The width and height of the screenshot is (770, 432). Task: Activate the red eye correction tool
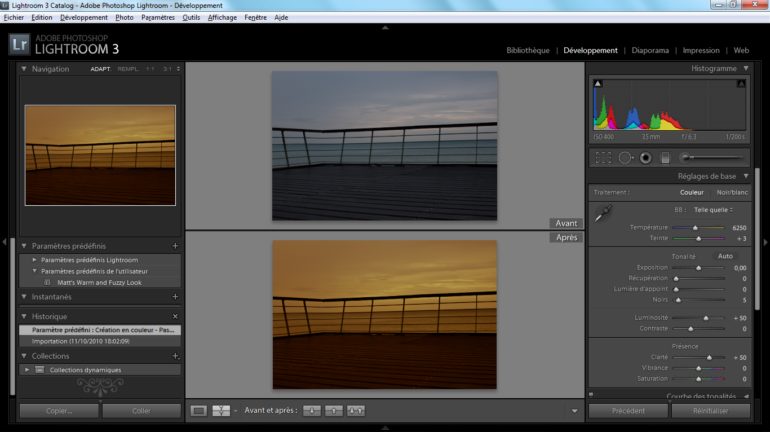[645, 158]
